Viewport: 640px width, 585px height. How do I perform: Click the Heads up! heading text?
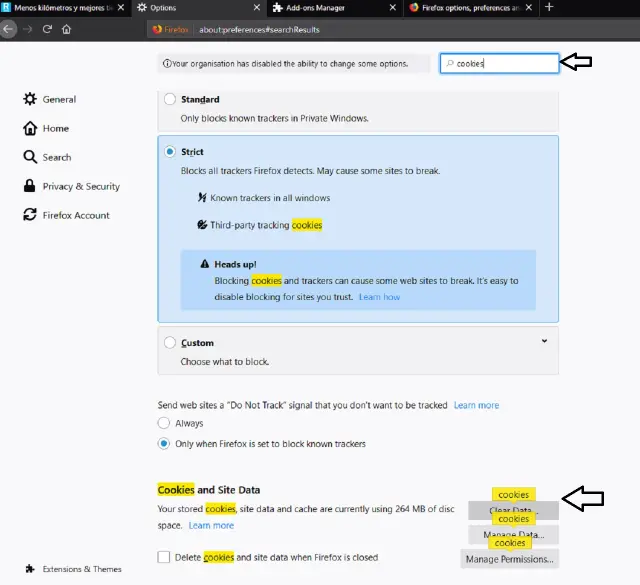[235, 264]
